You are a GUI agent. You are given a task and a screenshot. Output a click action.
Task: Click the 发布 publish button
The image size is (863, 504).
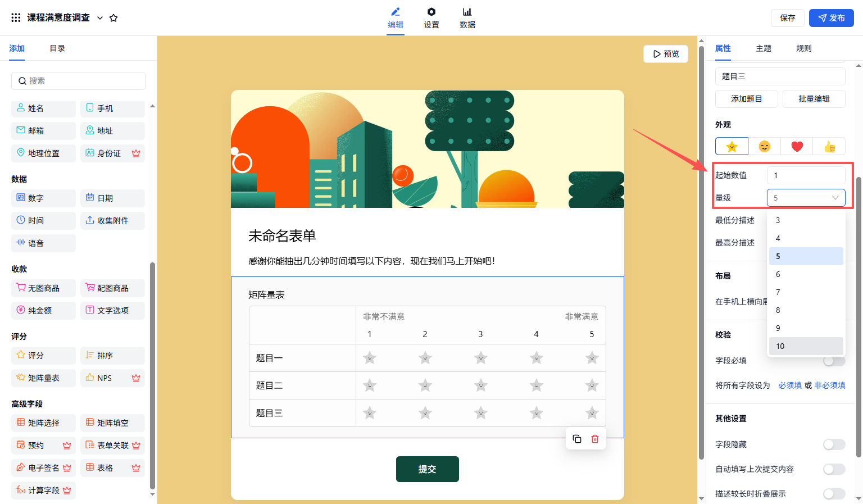(831, 18)
